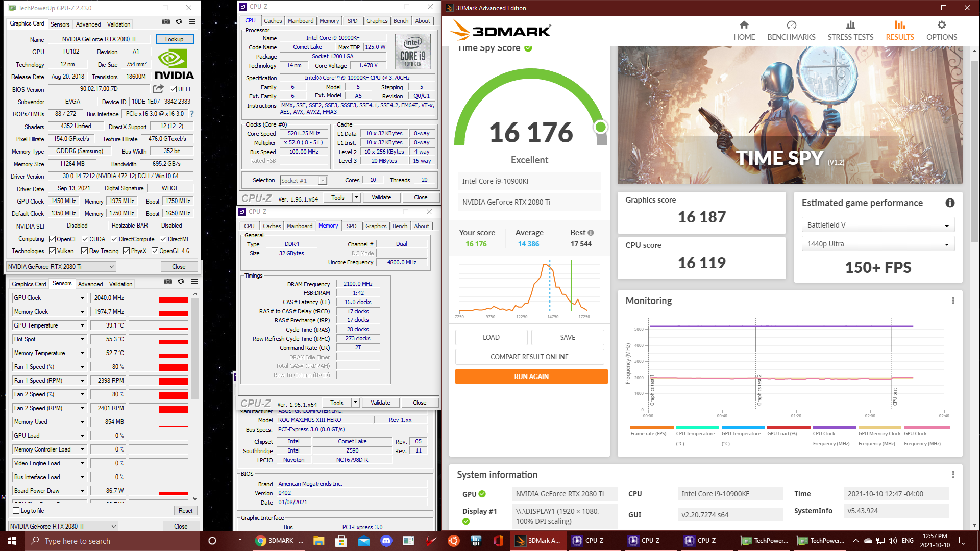This screenshot has height=551, width=980.
Task: Click the LOAD result button
Action: point(491,337)
